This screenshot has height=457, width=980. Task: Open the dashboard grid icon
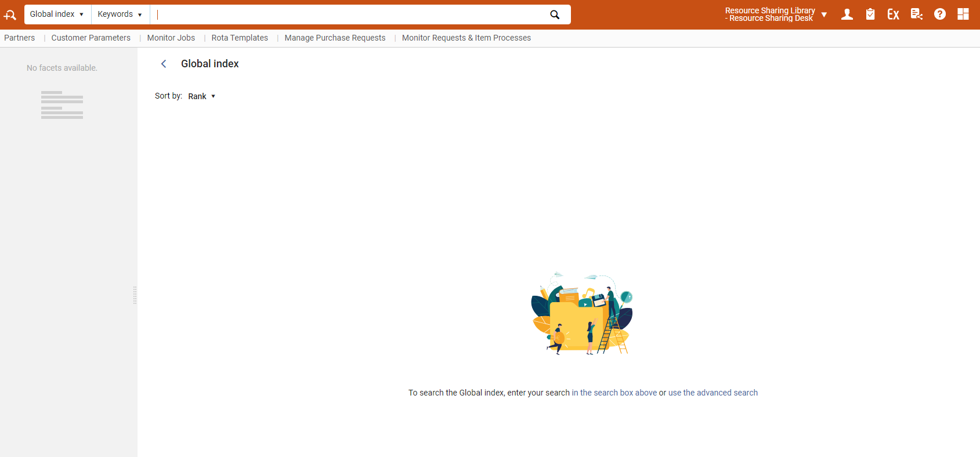963,14
